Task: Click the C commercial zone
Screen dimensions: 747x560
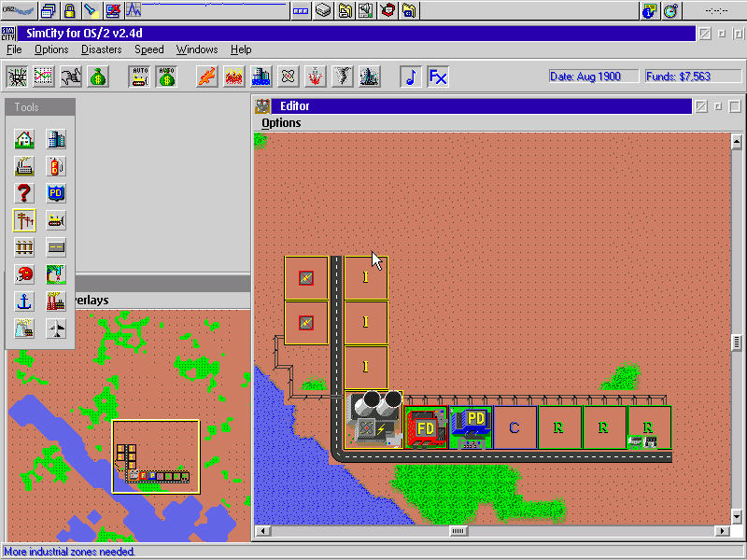Action: tap(515, 427)
